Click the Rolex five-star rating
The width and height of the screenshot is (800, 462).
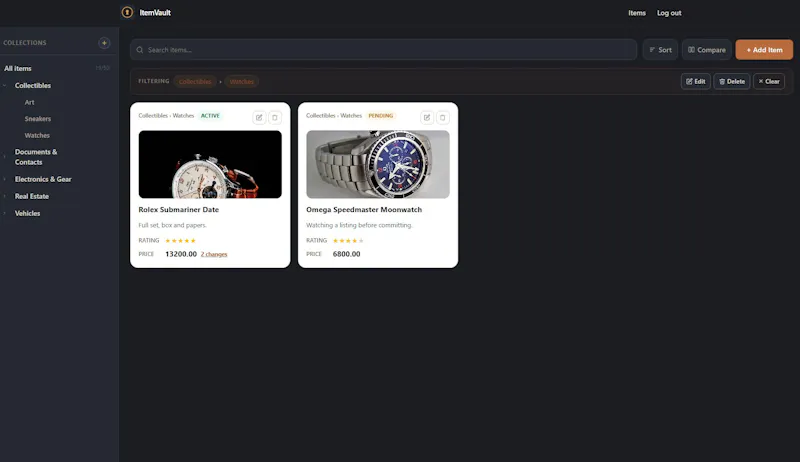pos(181,241)
